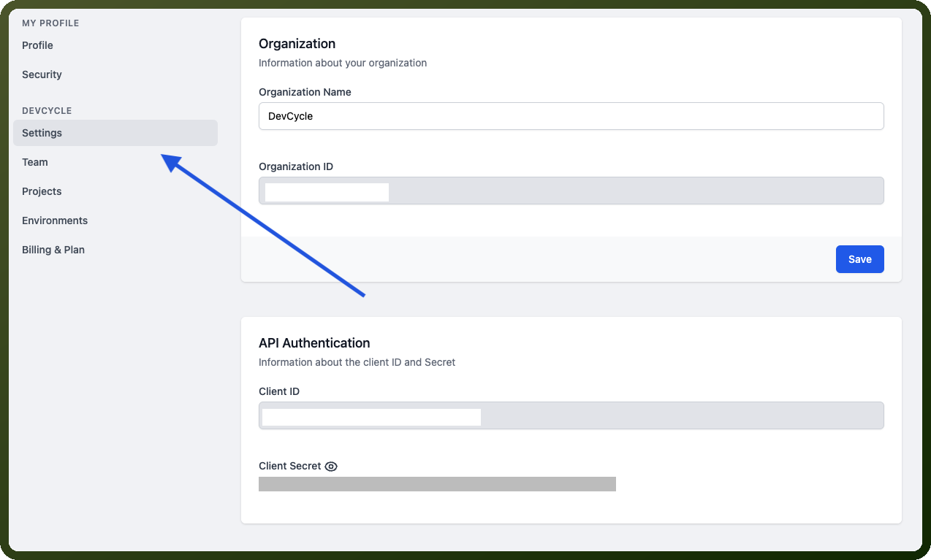Reveal the Client Secret with the eye icon
This screenshot has height=560, width=931.
coord(331,467)
